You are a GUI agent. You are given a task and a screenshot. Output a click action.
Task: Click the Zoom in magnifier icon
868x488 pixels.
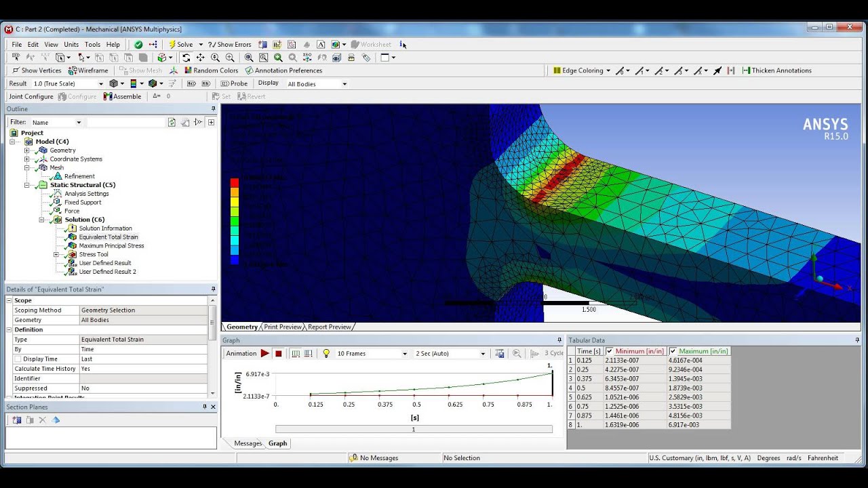pyautogui.click(x=215, y=58)
